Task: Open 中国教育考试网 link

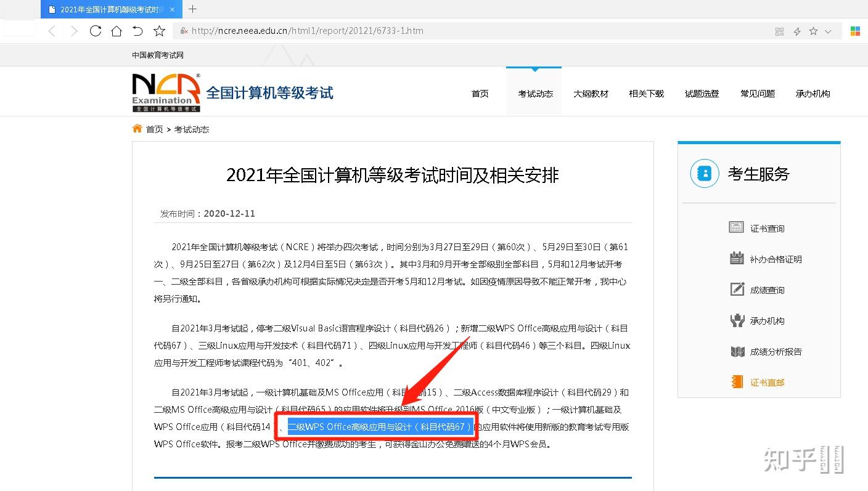Action: [x=158, y=55]
